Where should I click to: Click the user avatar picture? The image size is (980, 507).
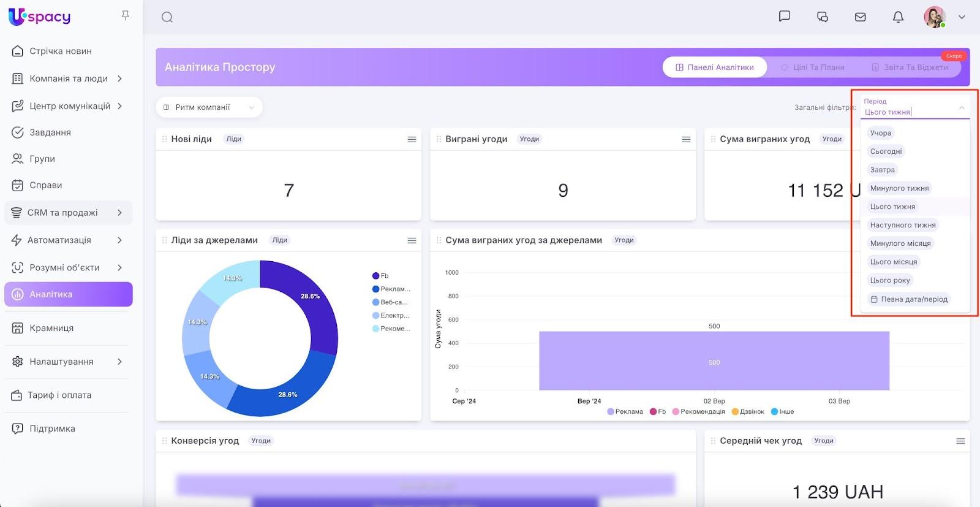[934, 17]
